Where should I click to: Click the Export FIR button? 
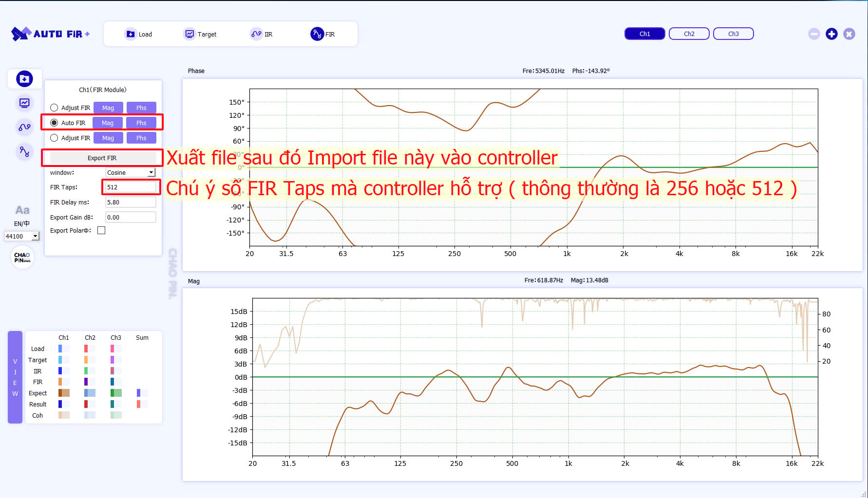102,158
